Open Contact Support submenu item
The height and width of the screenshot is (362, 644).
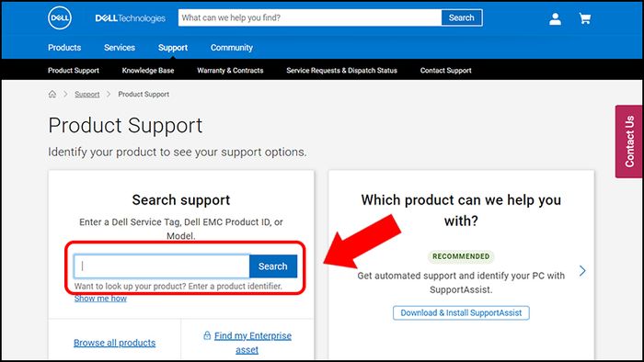pyautogui.click(x=445, y=71)
